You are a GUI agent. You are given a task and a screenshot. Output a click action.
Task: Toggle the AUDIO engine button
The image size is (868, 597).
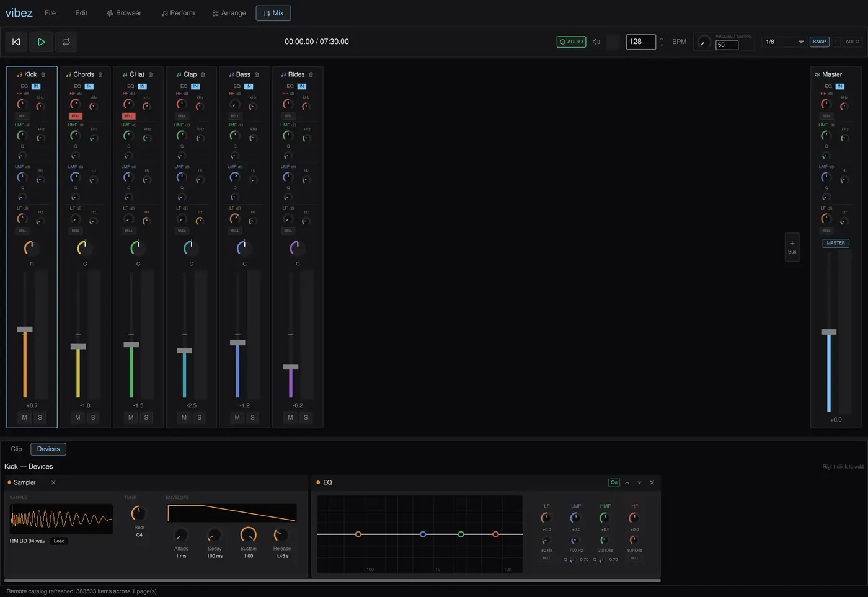tap(571, 42)
